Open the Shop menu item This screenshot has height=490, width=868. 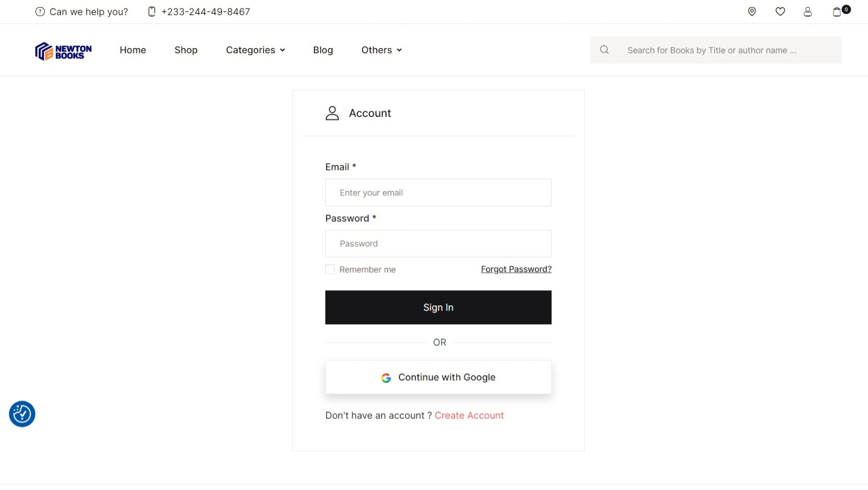(186, 50)
